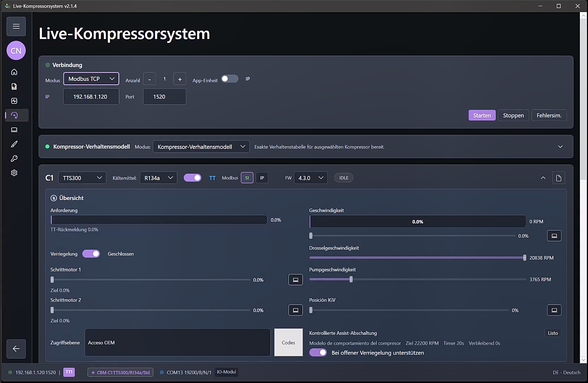
Task: Open the FW 4.3.0 version dropdown
Action: click(x=310, y=178)
